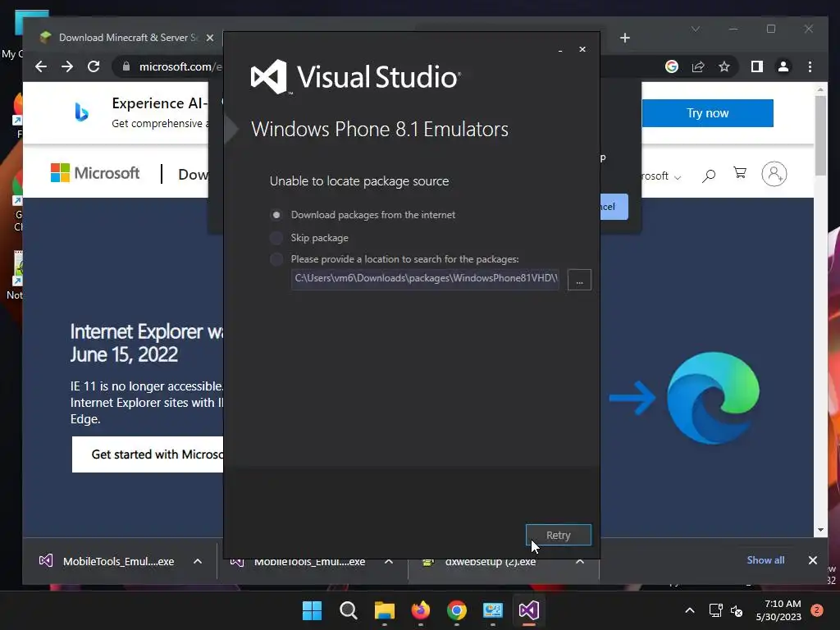Viewport: 840px width, 630px height.
Task: Choose provide a location to search option
Action: pyautogui.click(x=276, y=259)
